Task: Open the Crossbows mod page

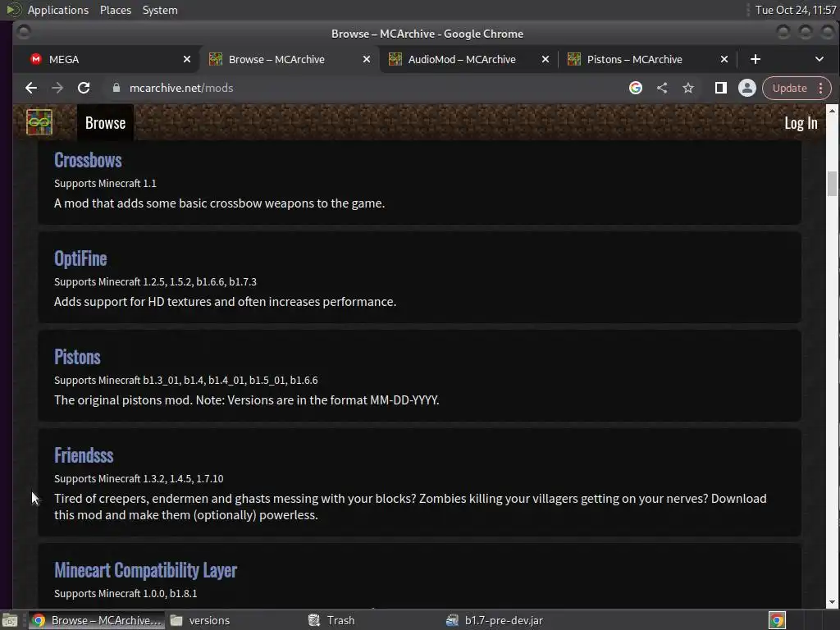Action: (88, 160)
